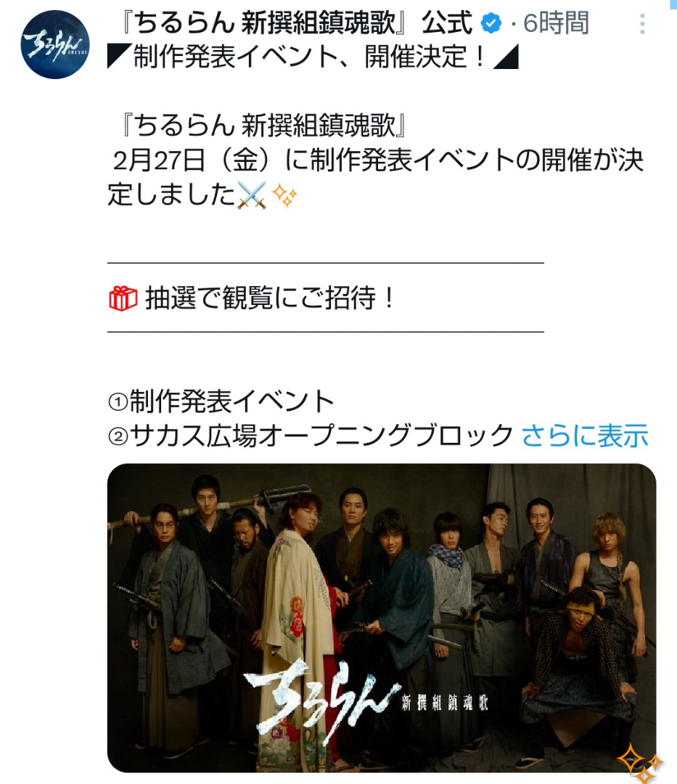Open the three-dot more options menu
The height and width of the screenshot is (784, 677).
tap(642, 24)
